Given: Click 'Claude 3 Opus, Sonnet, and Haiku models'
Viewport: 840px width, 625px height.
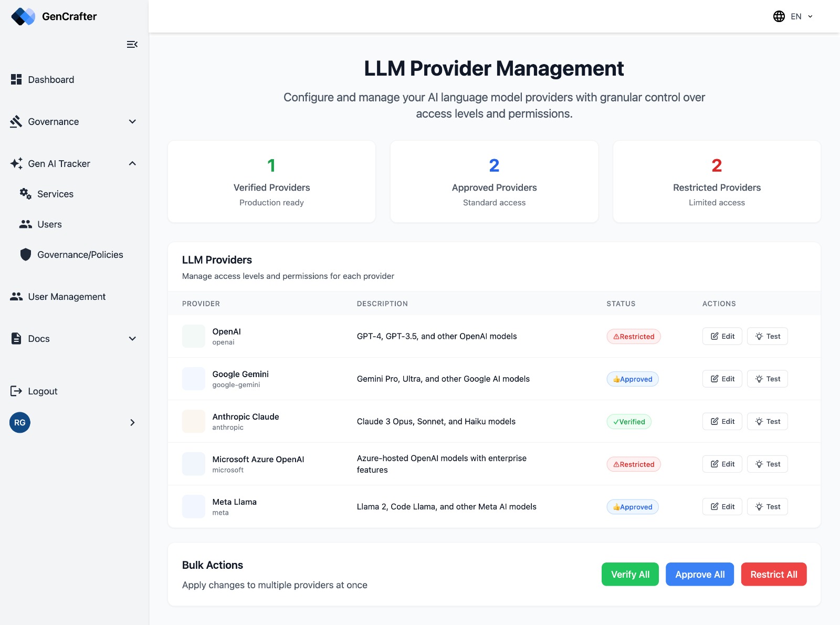Looking at the screenshot, I should pos(436,421).
